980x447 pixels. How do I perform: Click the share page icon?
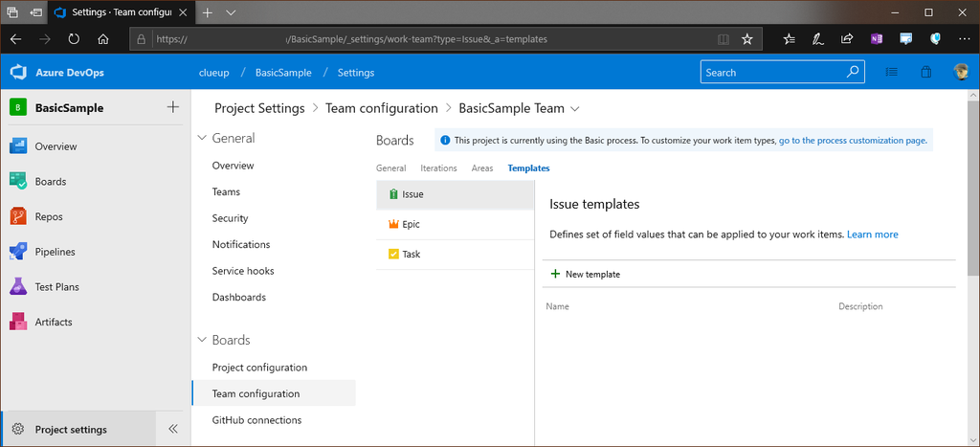(x=847, y=38)
